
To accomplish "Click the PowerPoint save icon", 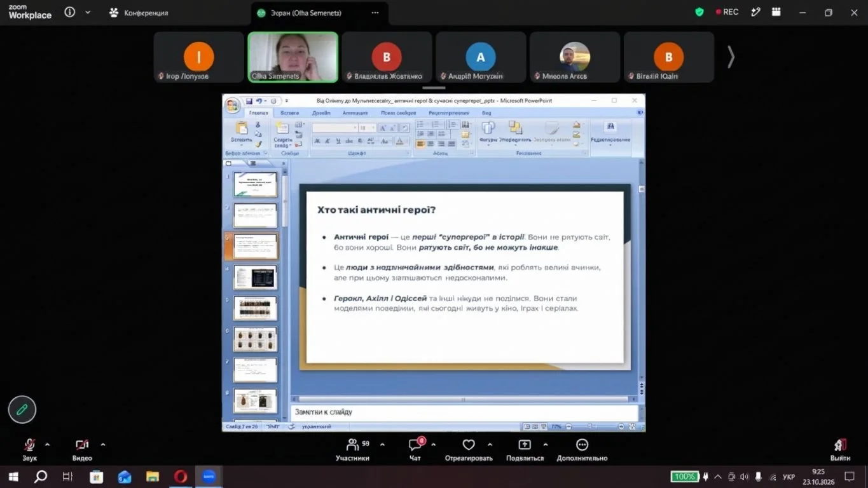I will [x=249, y=100].
